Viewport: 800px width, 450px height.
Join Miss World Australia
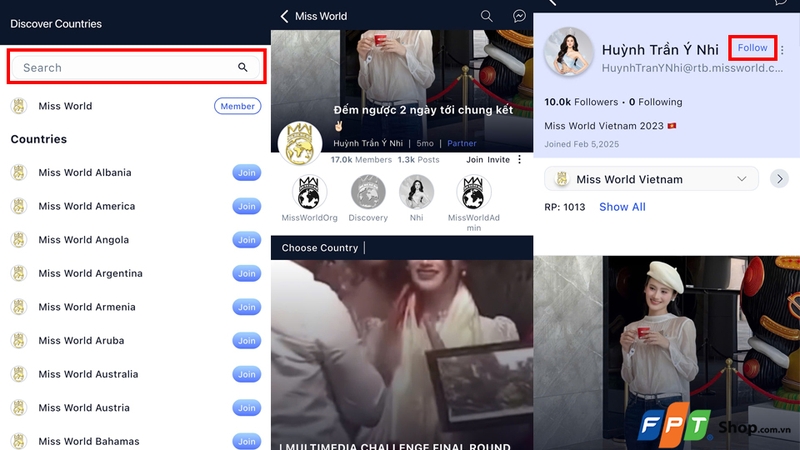(x=246, y=374)
